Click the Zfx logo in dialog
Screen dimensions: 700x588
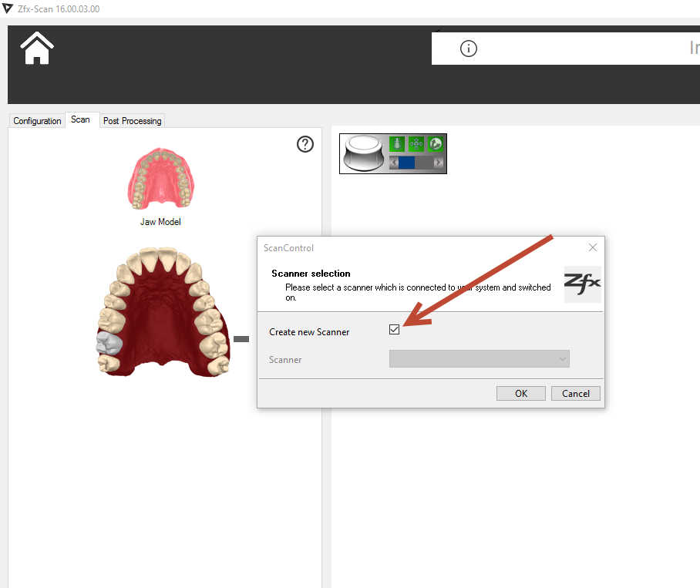pyautogui.click(x=582, y=284)
